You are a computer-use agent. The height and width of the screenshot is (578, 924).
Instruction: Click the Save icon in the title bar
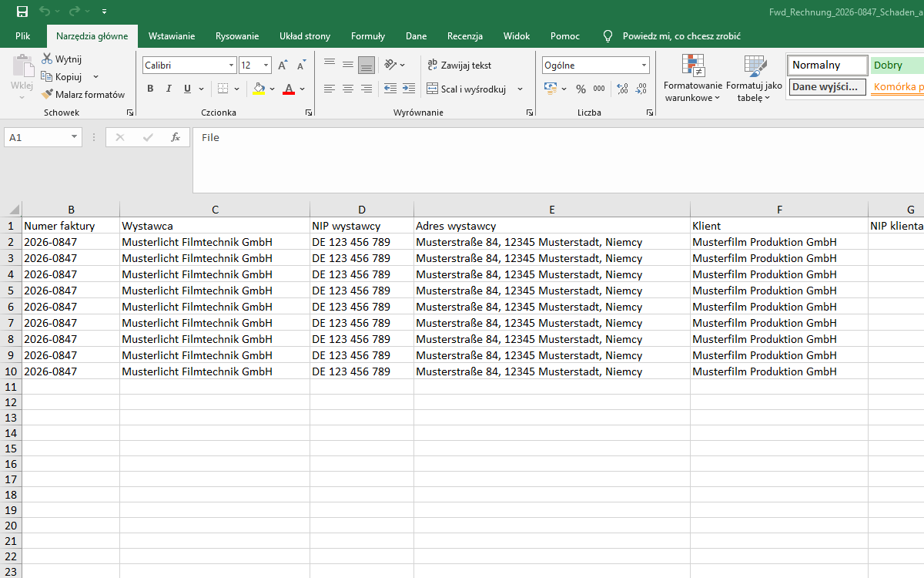[22, 12]
